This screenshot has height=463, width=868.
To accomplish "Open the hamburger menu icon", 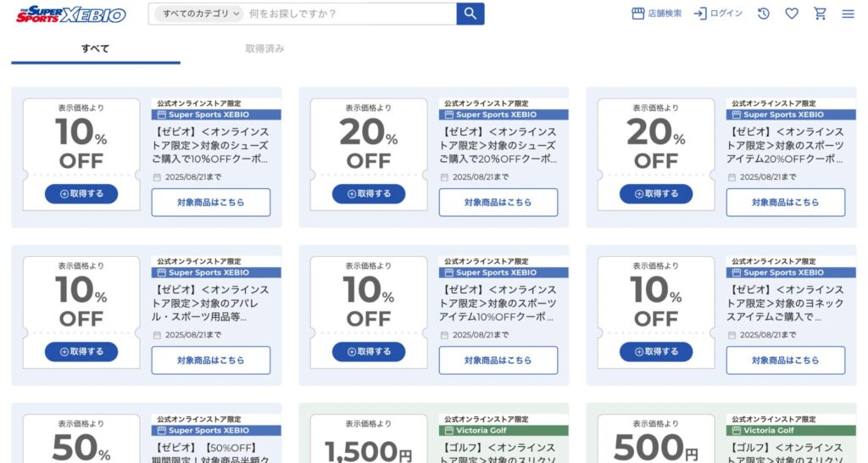I will click(848, 14).
